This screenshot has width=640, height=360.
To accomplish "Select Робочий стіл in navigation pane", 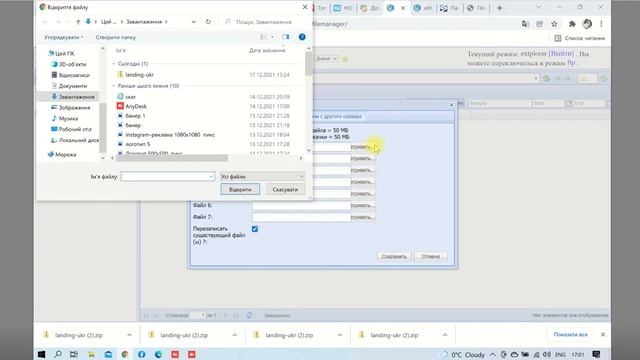I will pos(71,129).
